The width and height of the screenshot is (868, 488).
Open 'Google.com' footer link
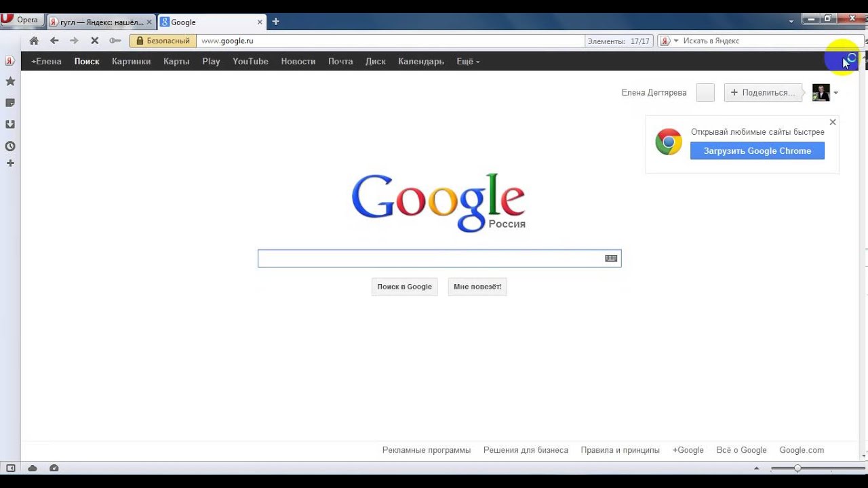(x=802, y=450)
